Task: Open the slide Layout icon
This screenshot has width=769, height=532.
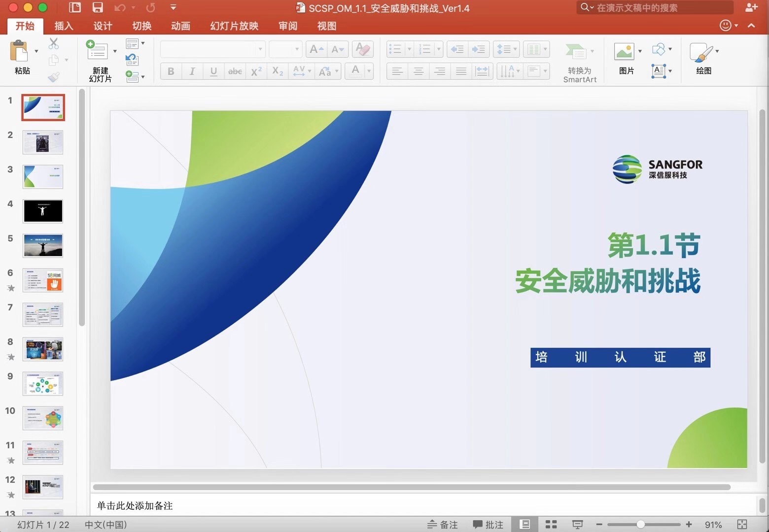Action: pyautogui.click(x=132, y=43)
